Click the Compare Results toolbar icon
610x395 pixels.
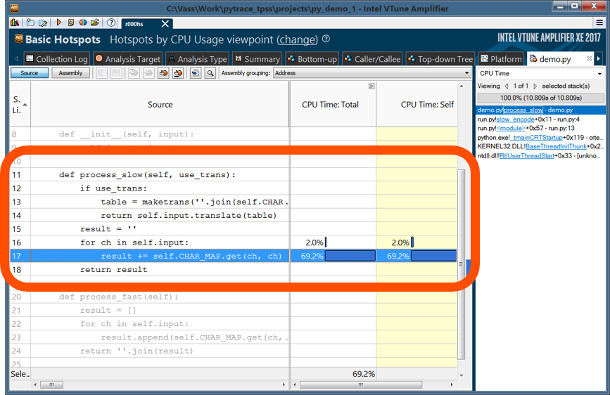point(82,23)
